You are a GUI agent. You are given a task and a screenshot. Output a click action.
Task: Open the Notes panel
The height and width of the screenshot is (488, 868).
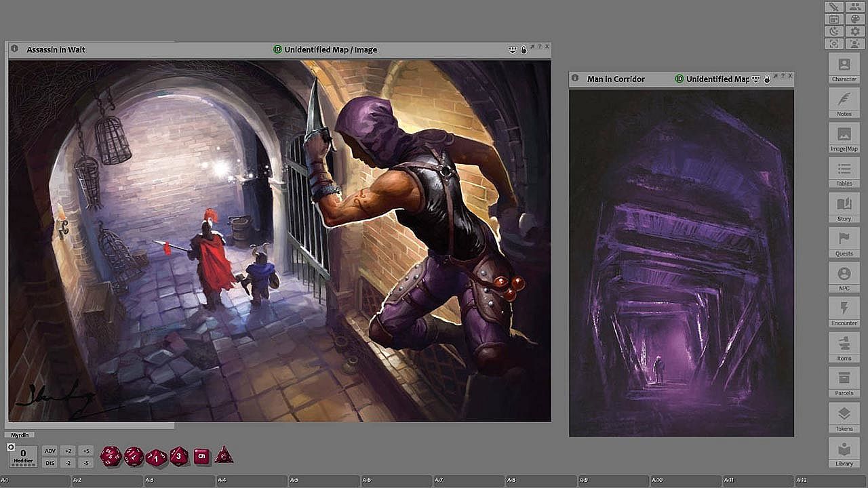[x=844, y=103]
